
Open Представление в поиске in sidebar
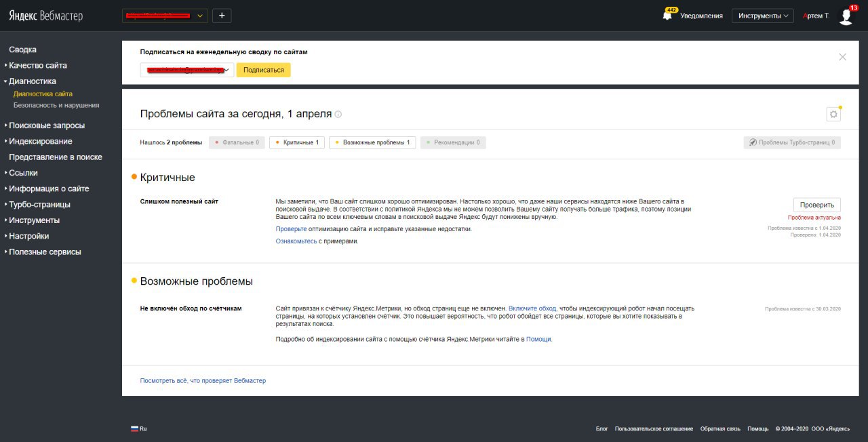(56, 157)
